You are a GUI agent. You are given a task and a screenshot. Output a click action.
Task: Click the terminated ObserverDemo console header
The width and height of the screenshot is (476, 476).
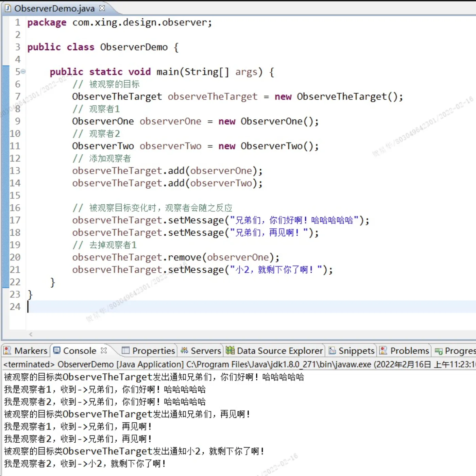(239, 364)
